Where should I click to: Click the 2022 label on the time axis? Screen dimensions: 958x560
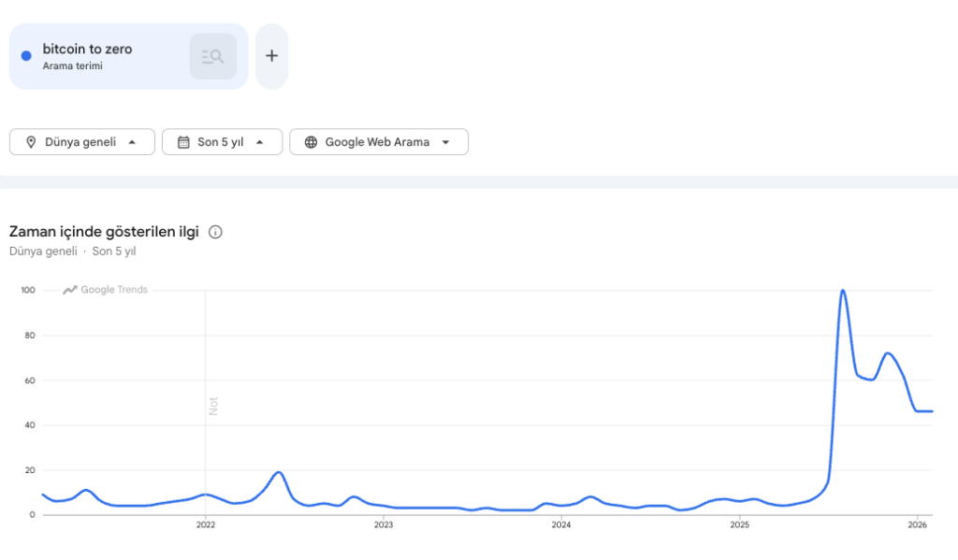(x=206, y=525)
